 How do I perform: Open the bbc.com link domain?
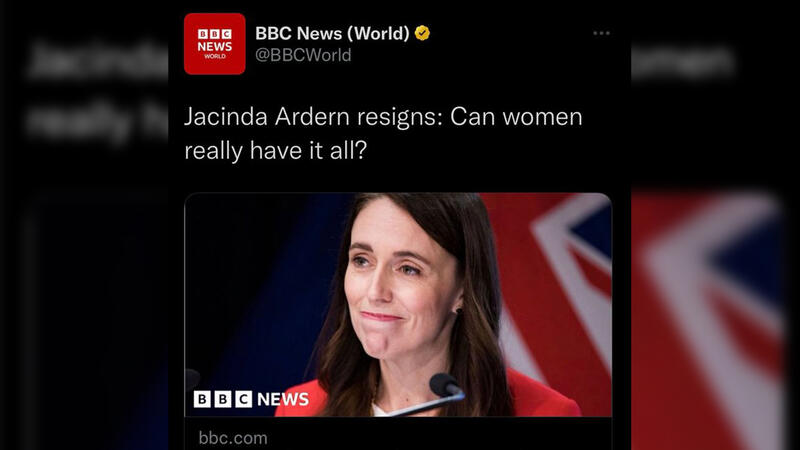[233, 438]
